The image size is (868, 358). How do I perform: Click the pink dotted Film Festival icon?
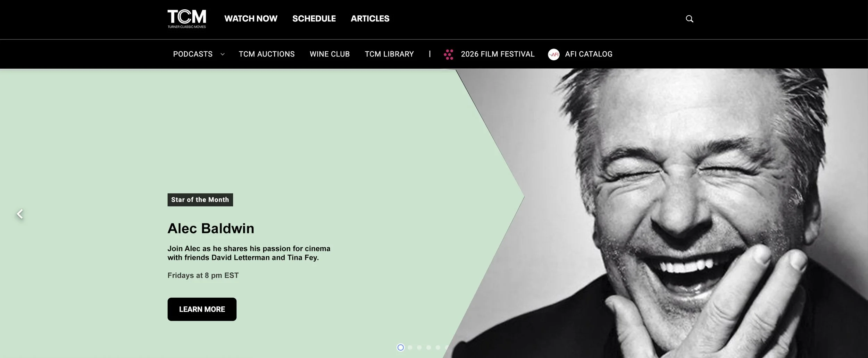[x=449, y=54]
